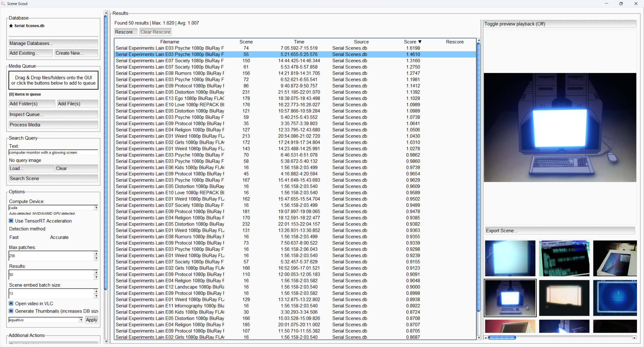The height and width of the screenshot is (347, 644).
Task: Sort results by the Filename column header
Action: 170,42
